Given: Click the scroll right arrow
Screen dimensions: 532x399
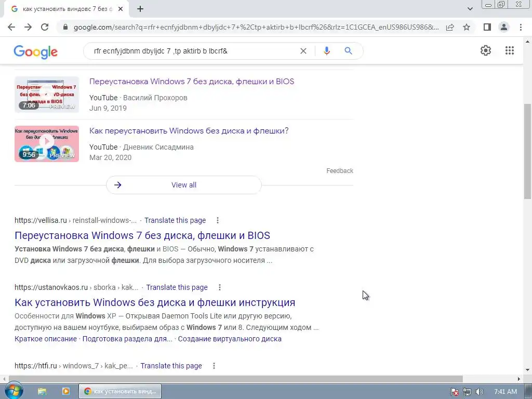Looking at the screenshot, I should [x=519, y=379].
